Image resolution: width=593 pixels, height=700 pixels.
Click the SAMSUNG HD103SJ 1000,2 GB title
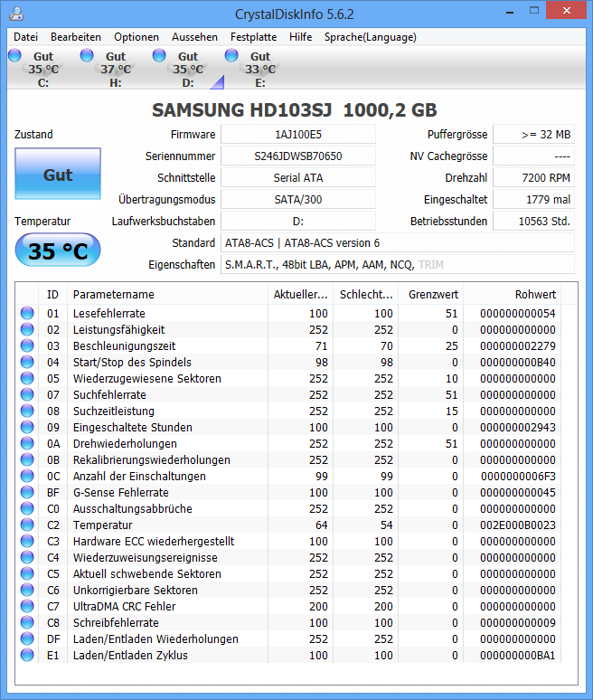295,110
